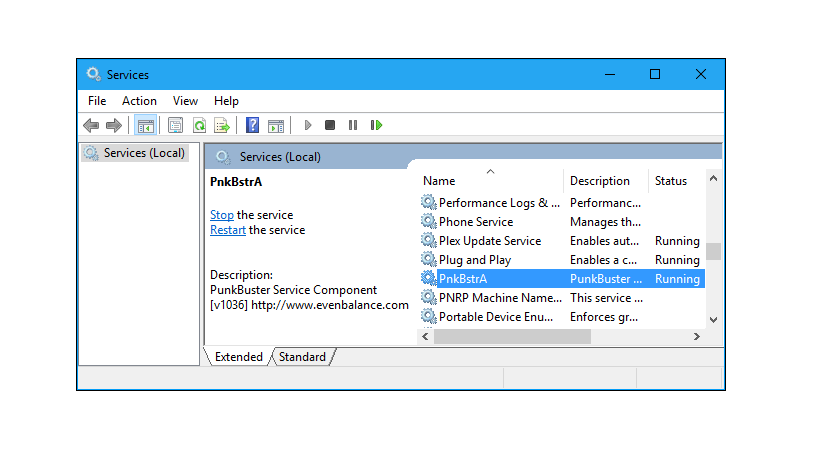Select the Plex Update Service row

point(490,241)
